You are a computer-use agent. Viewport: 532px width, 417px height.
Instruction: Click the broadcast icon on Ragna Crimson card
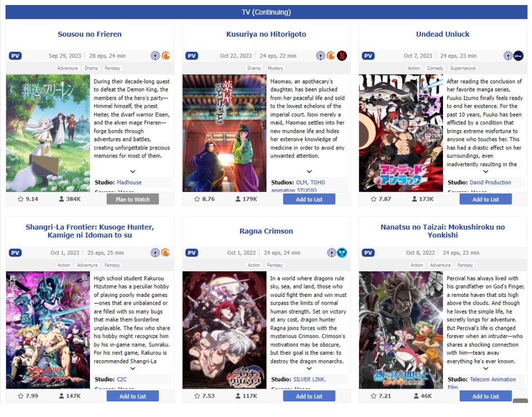tap(331, 253)
